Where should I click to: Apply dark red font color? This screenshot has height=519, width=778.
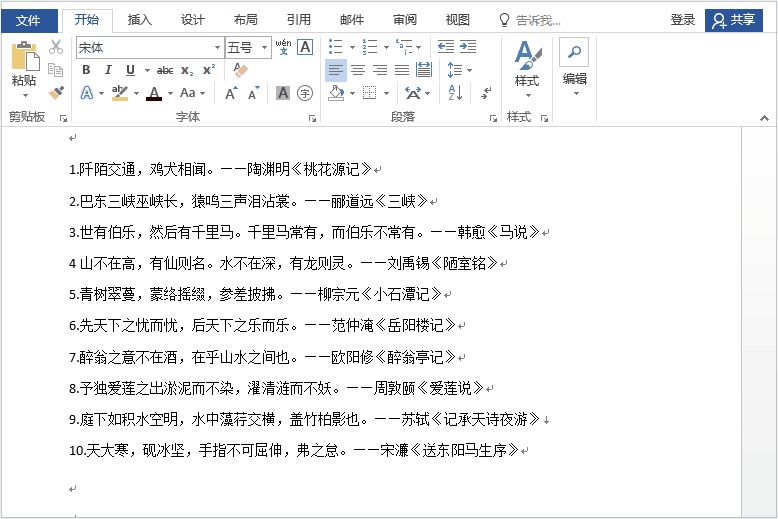tap(154, 93)
